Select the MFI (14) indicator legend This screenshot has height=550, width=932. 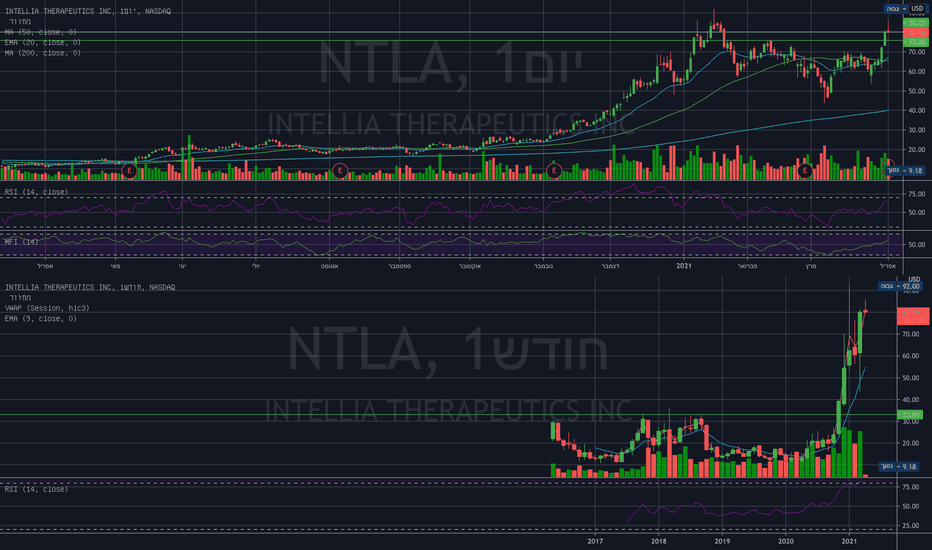click(21, 242)
